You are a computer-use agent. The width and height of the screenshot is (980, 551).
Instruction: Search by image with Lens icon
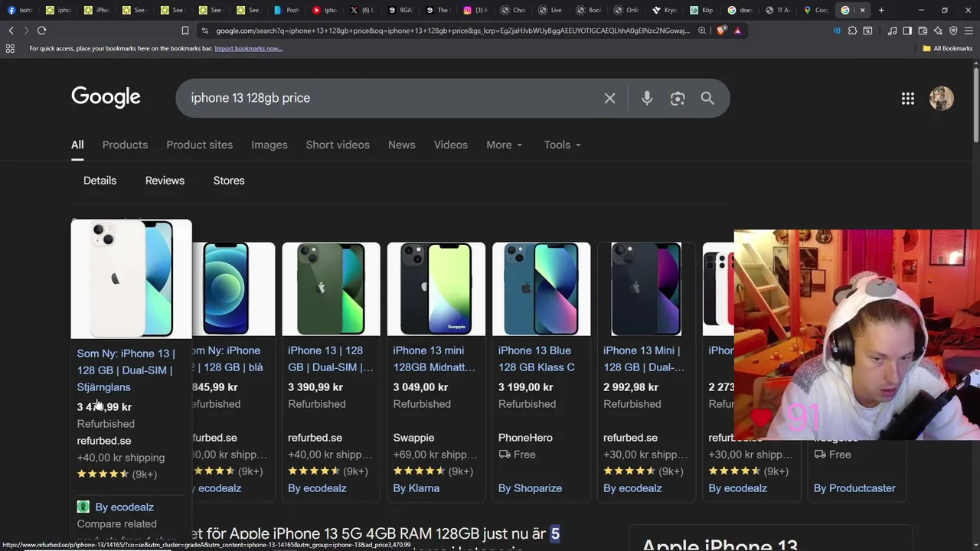678,98
